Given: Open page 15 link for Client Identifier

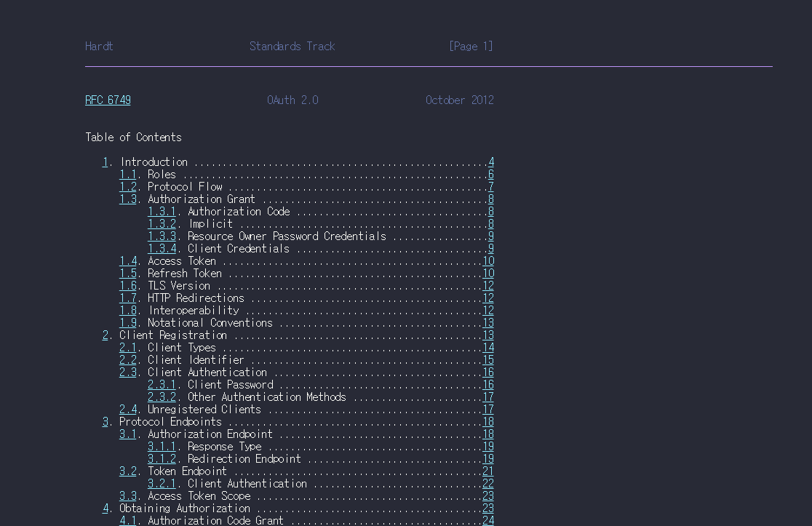Looking at the screenshot, I should point(488,360).
